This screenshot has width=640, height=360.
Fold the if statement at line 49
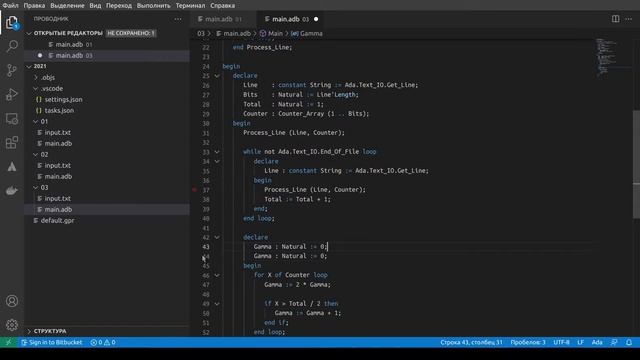click(x=217, y=304)
